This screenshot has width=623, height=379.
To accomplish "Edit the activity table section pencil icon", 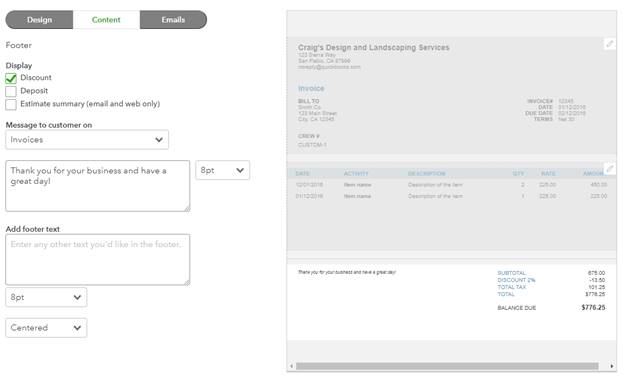I will coord(609,169).
